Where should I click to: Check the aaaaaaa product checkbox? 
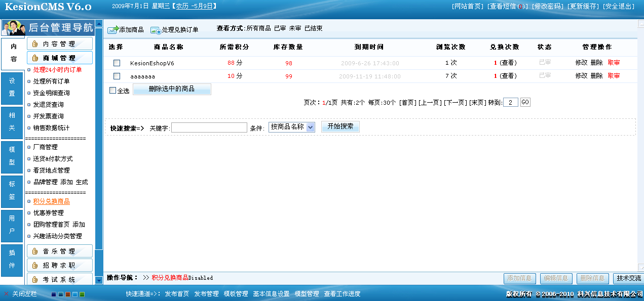[117, 76]
